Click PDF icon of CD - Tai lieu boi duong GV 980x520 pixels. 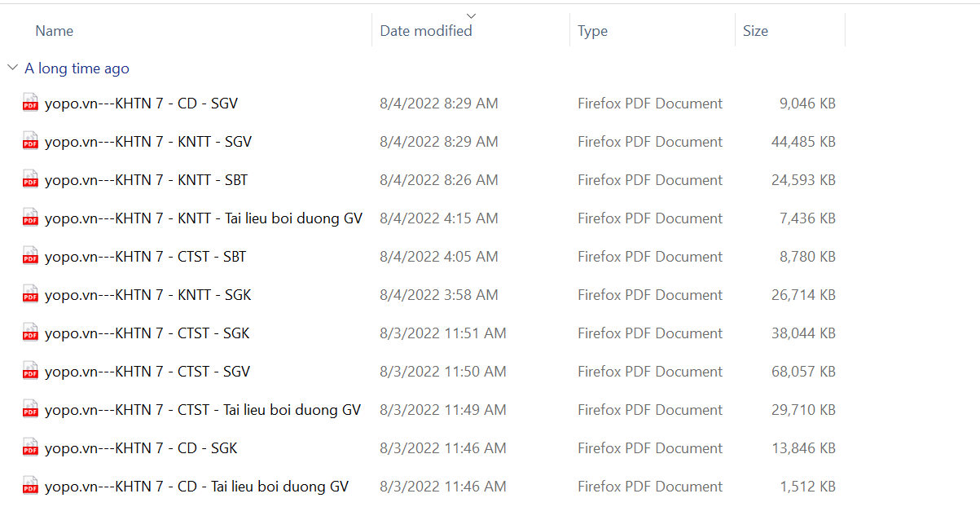coord(30,487)
